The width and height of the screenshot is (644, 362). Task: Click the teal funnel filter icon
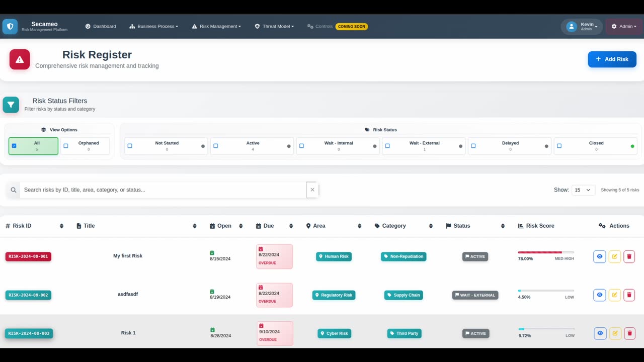11,105
